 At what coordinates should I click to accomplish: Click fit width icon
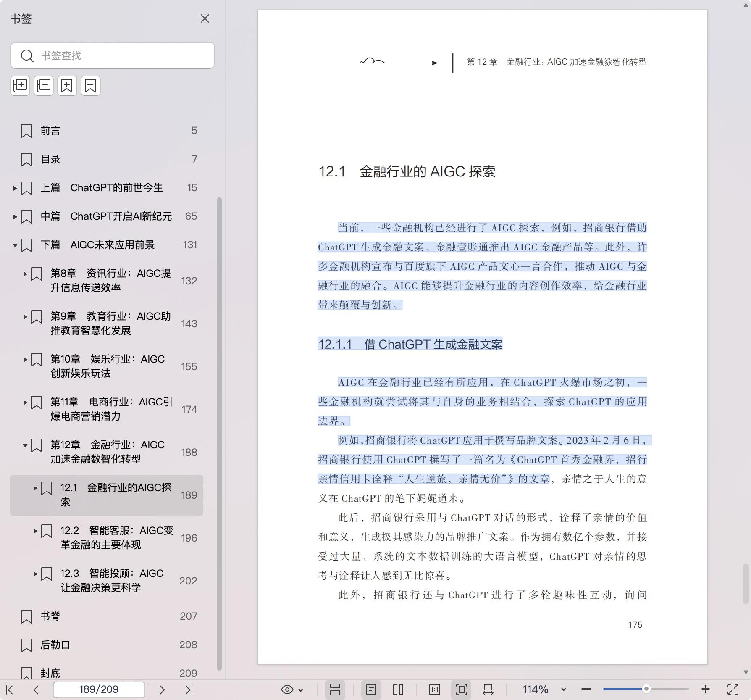pyautogui.click(x=488, y=689)
